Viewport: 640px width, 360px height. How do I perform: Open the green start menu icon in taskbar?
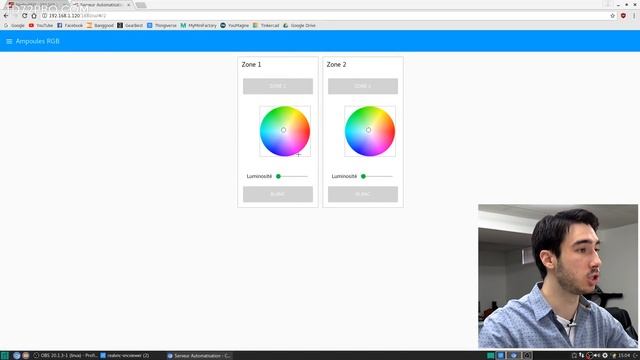point(4,356)
